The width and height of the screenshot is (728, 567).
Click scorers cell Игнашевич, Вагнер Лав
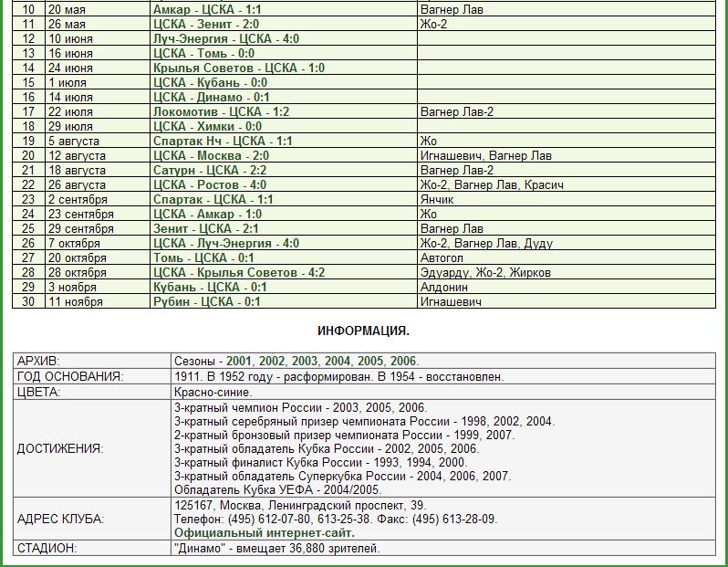(567, 156)
